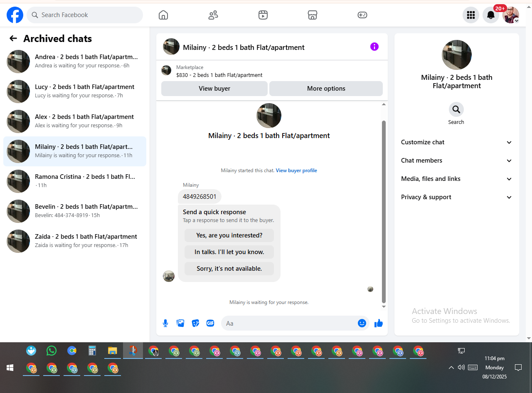Click Search icon in chat info panel
This screenshot has height=393, width=532.
pyautogui.click(x=456, y=109)
